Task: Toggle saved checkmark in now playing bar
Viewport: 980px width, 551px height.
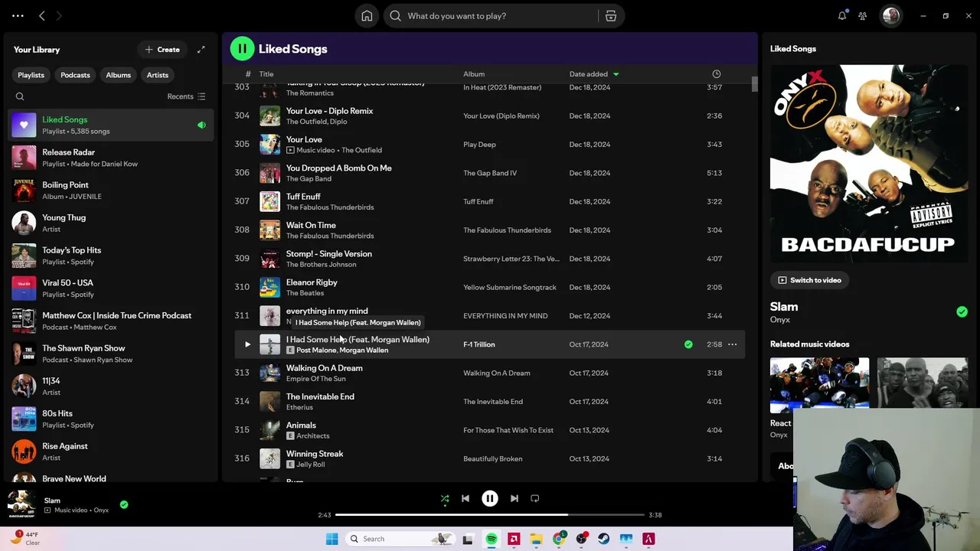Action: [124, 504]
